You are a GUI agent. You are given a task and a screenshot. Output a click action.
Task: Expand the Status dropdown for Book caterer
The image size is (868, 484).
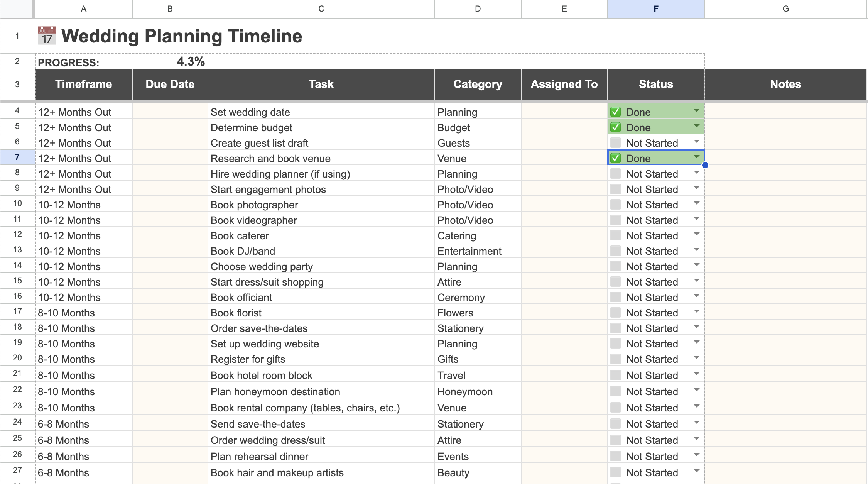[x=697, y=235]
